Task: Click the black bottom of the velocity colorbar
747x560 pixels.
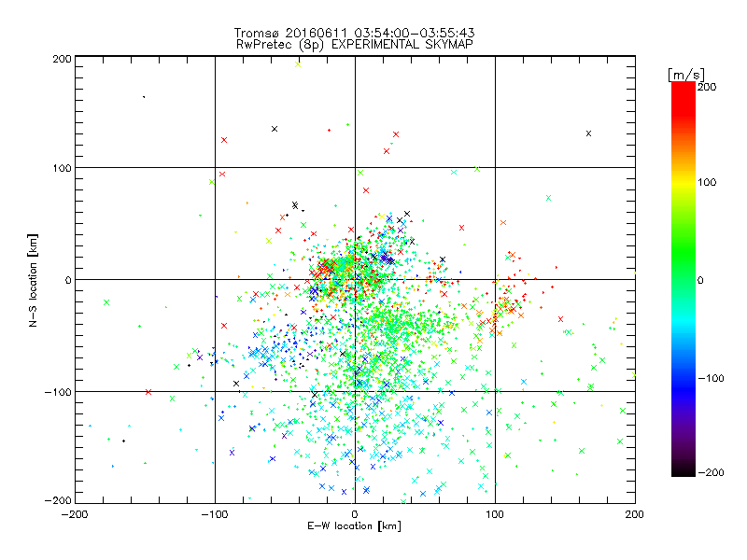Action: [684, 471]
